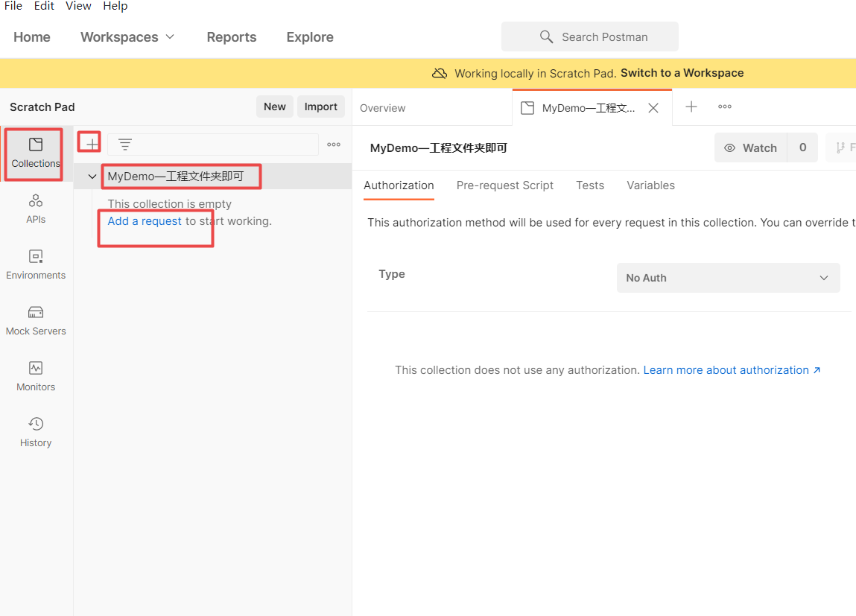856x616 pixels.
Task: Open the Mock Servers sidebar section
Action: click(36, 321)
